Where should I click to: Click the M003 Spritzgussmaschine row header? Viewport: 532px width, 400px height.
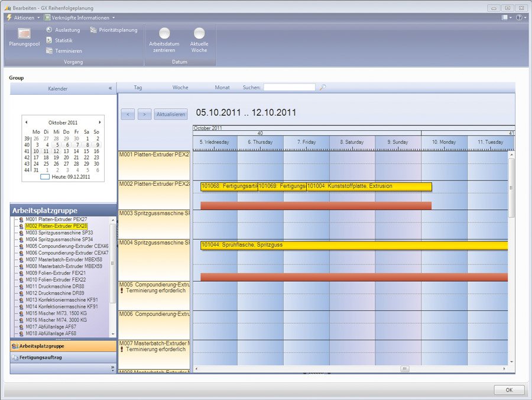point(154,224)
